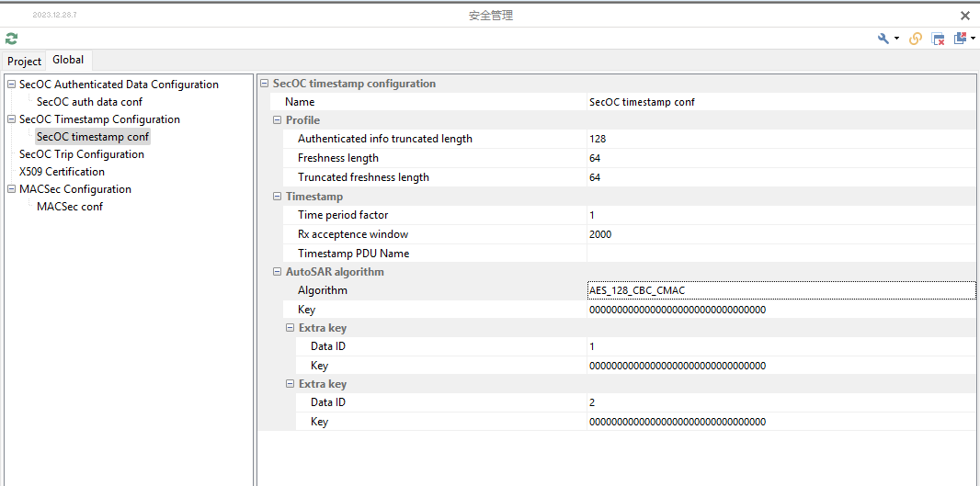Click the version text 2023.12.28.7
980x486 pixels.
click(x=55, y=15)
